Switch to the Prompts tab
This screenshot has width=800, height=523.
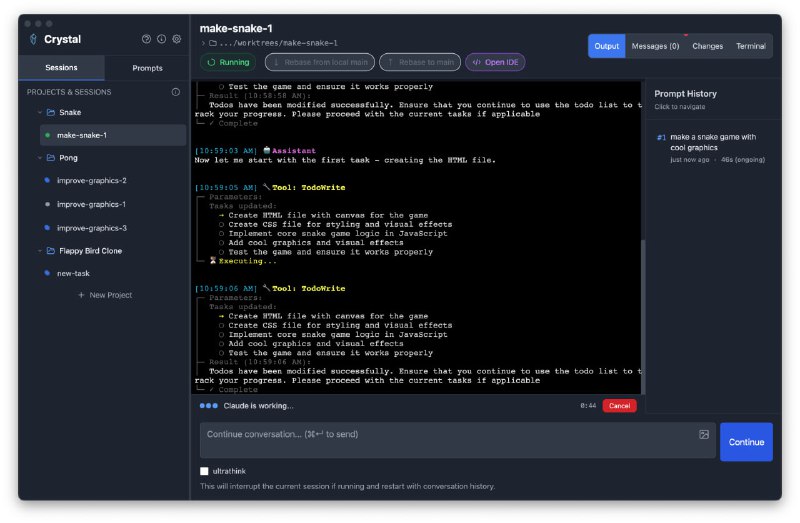point(147,68)
